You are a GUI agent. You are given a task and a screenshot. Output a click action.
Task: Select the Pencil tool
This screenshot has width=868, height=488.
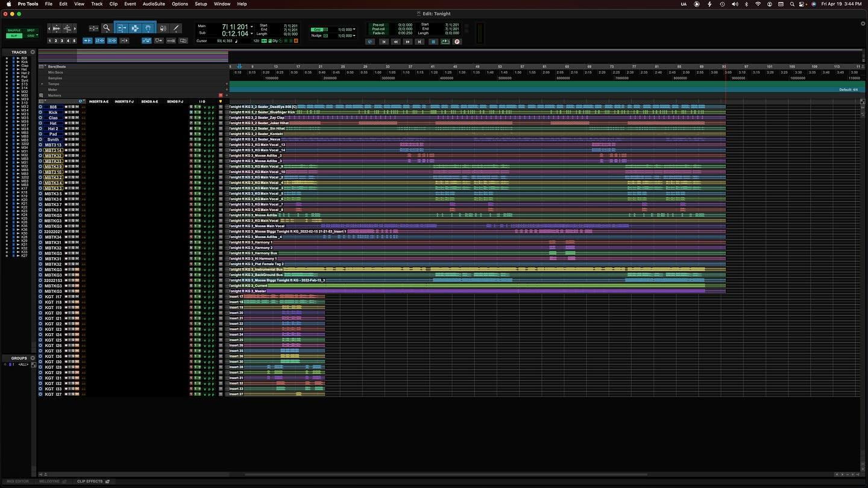(176, 28)
